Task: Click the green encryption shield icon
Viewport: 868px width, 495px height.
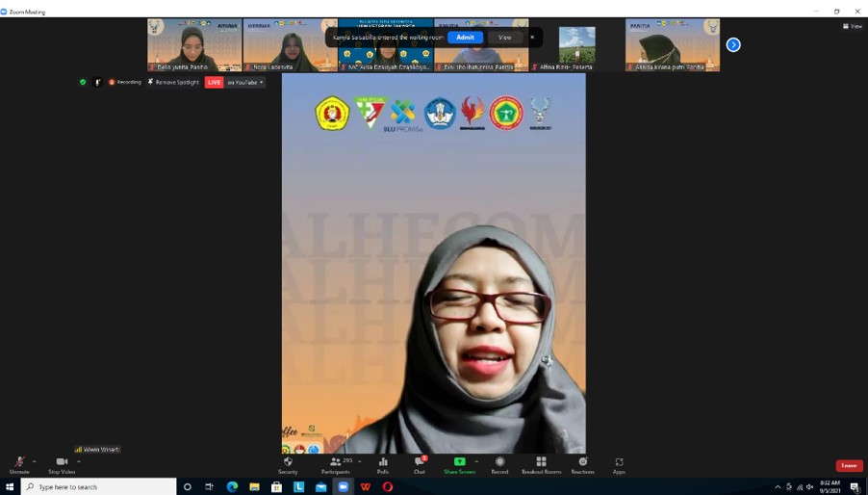Action: (x=83, y=82)
